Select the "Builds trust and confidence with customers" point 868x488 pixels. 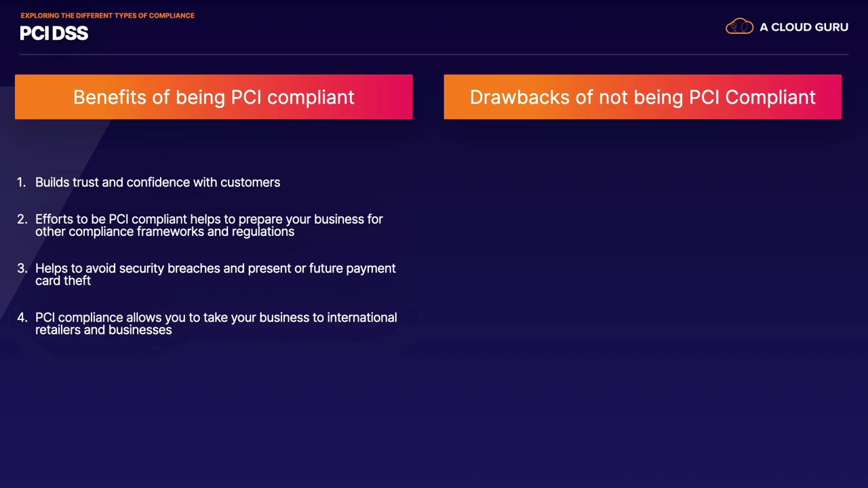point(157,182)
